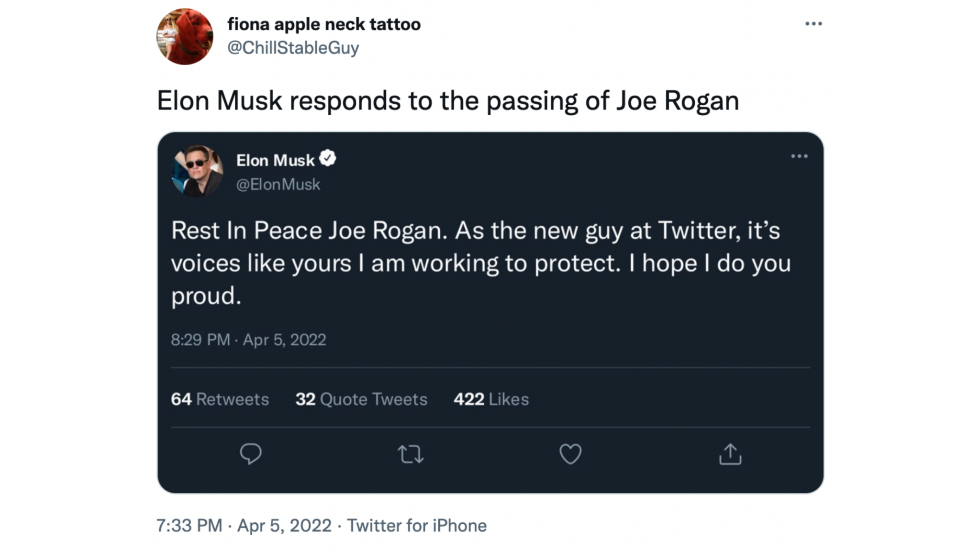The height and width of the screenshot is (551, 980).
Task: View the 422 Likes list
Action: (x=491, y=399)
